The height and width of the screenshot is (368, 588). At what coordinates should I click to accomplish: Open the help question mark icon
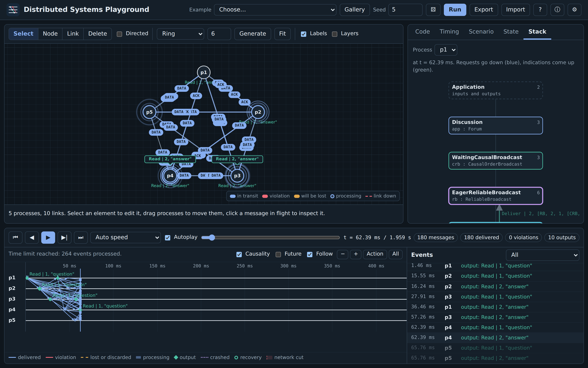click(x=540, y=9)
